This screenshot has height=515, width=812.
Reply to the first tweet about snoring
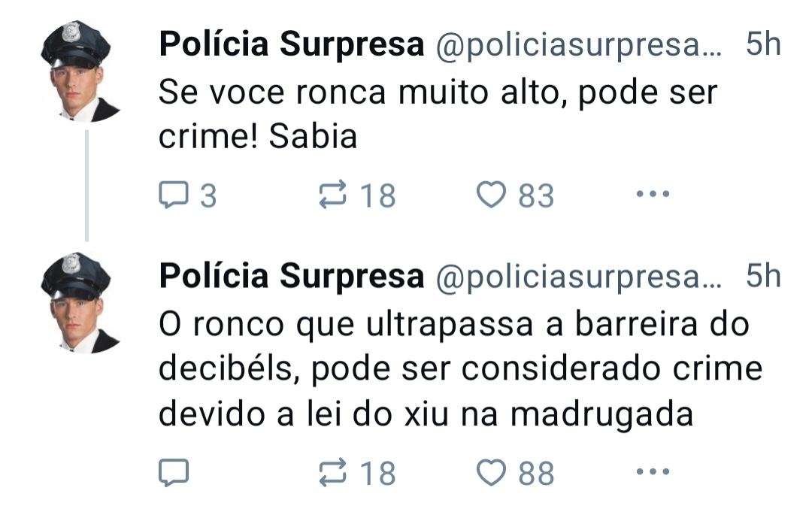point(174,196)
